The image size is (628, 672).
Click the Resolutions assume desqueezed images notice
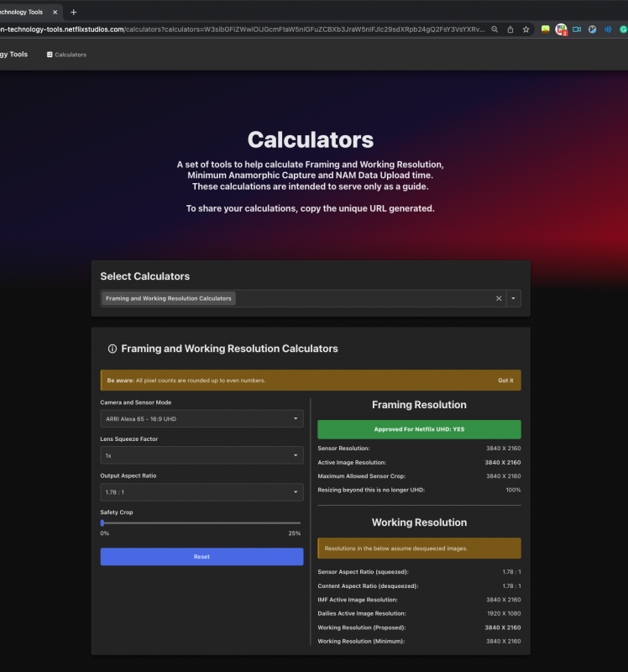(420, 549)
